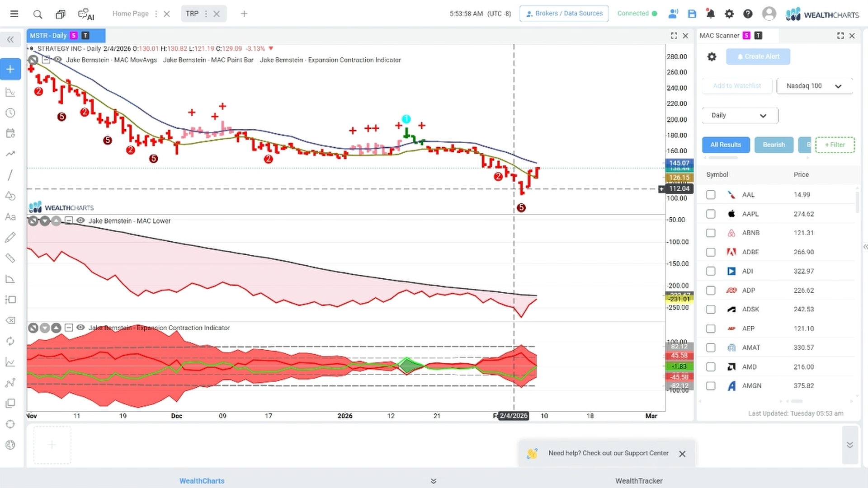Select the text annotation tool

[x=10, y=217]
